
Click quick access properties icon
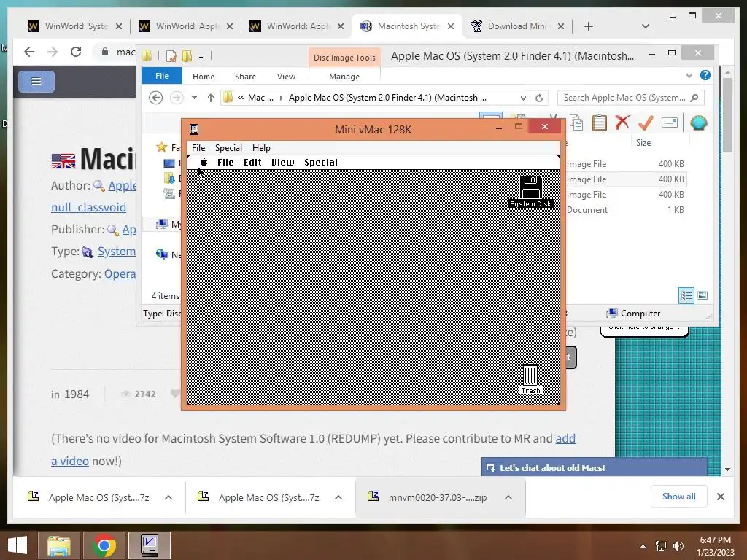(171, 56)
